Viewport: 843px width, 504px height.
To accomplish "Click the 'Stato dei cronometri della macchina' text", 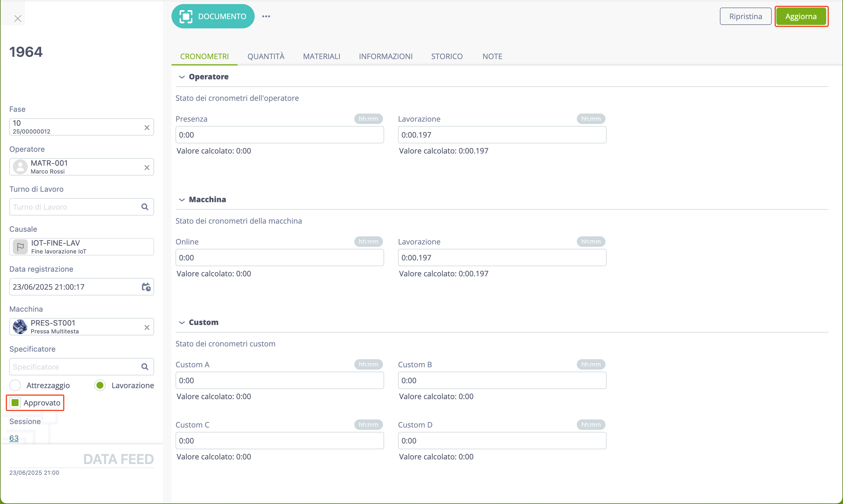I will (238, 221).
